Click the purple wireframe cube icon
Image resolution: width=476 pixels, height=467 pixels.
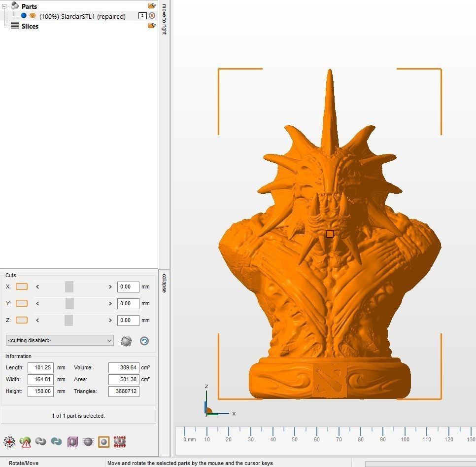coord(72,442)
